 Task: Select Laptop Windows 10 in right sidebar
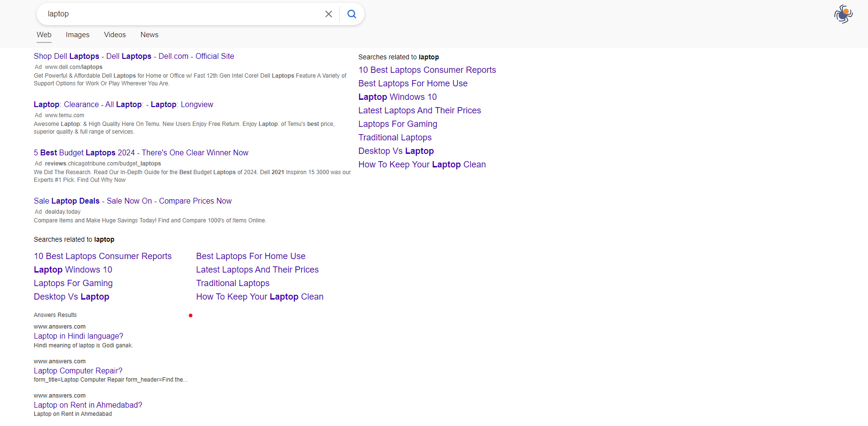click(397, 97)
